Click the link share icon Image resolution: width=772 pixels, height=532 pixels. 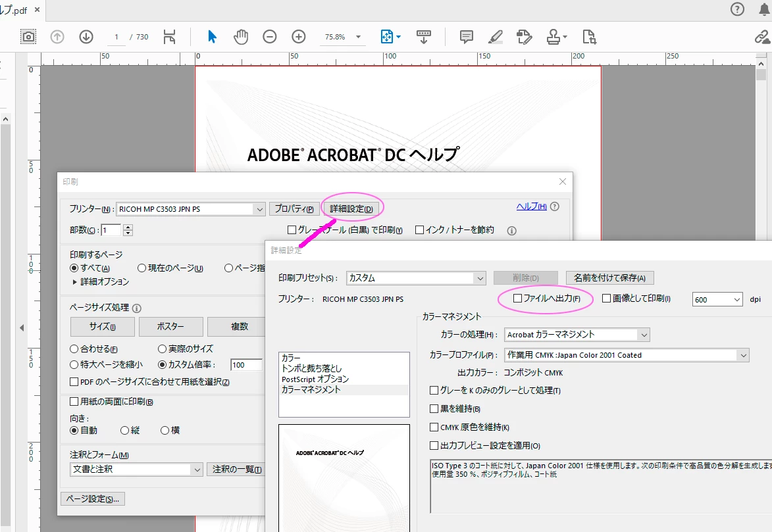[x=762, y=37]
